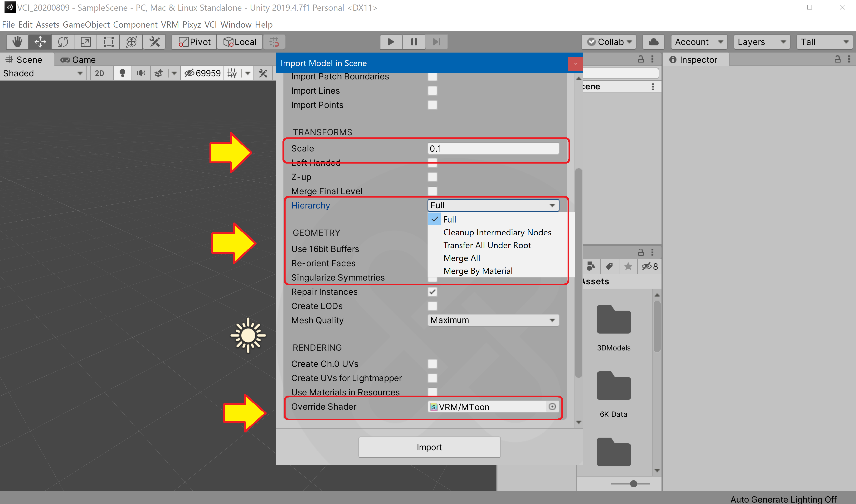
Task: Toggle scene lighting
Action: 123,73
